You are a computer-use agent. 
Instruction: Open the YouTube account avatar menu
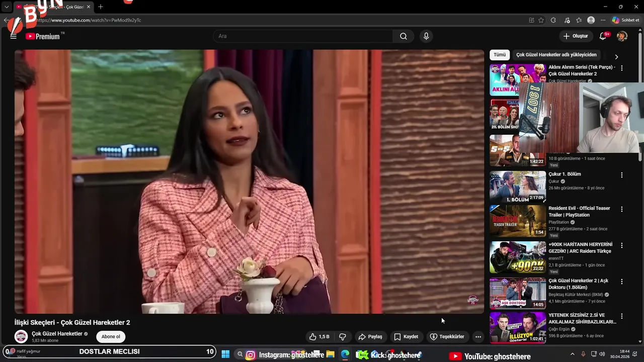[x=622, y=36]
